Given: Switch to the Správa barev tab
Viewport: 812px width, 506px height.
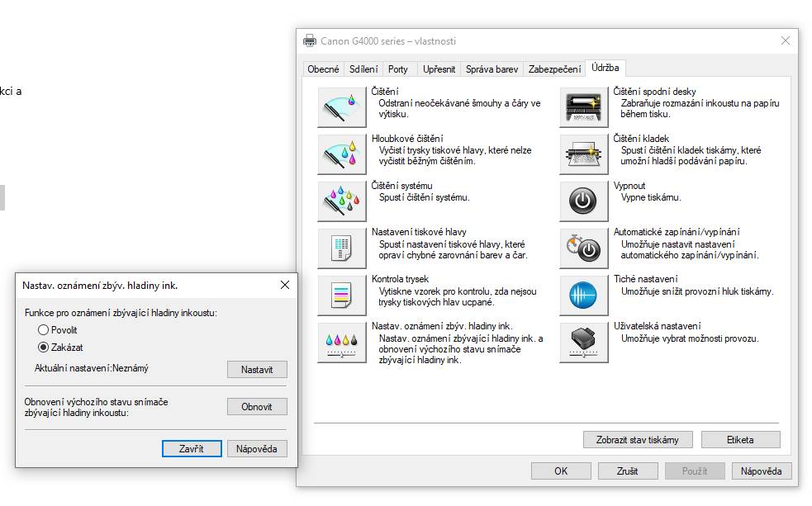Looking at the screenshot, I should 491,69.
